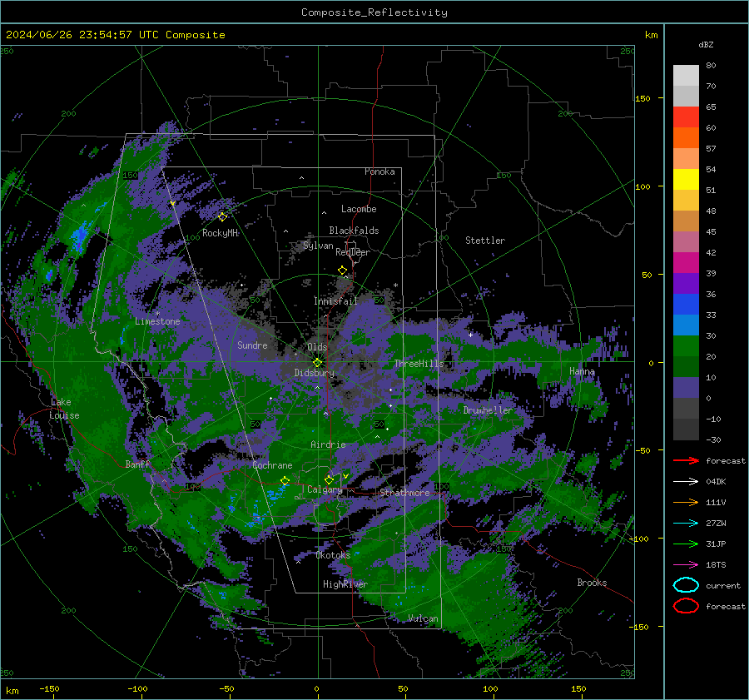Click the yellow diamond marker above RockyMH

[222, 217]
